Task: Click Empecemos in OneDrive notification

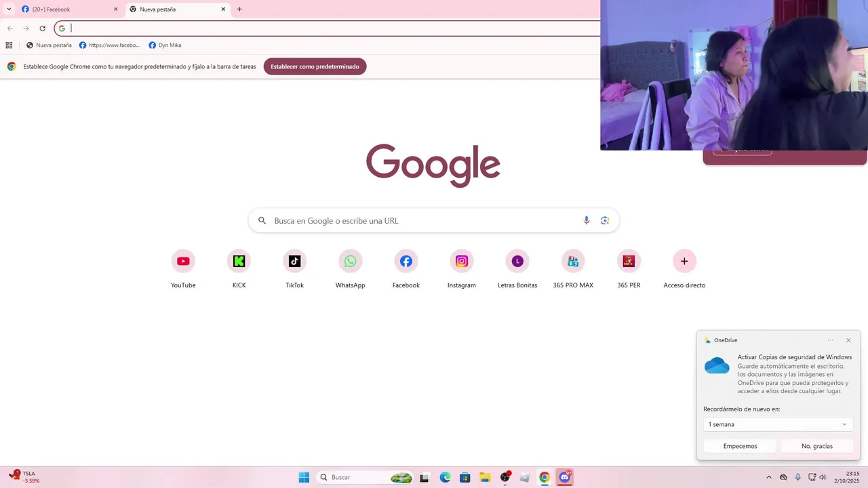Action: click(740, 446)
